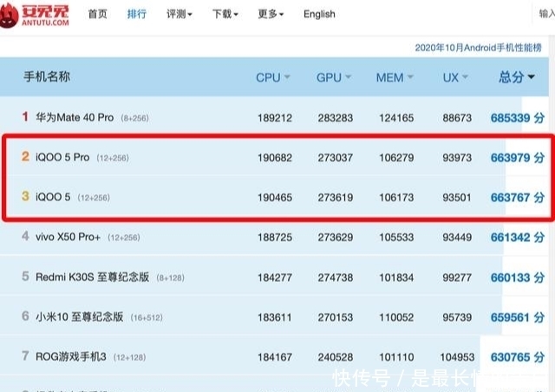555x392 pixels.
Task: Click GPU score 273619
Action: click(336, 198)
